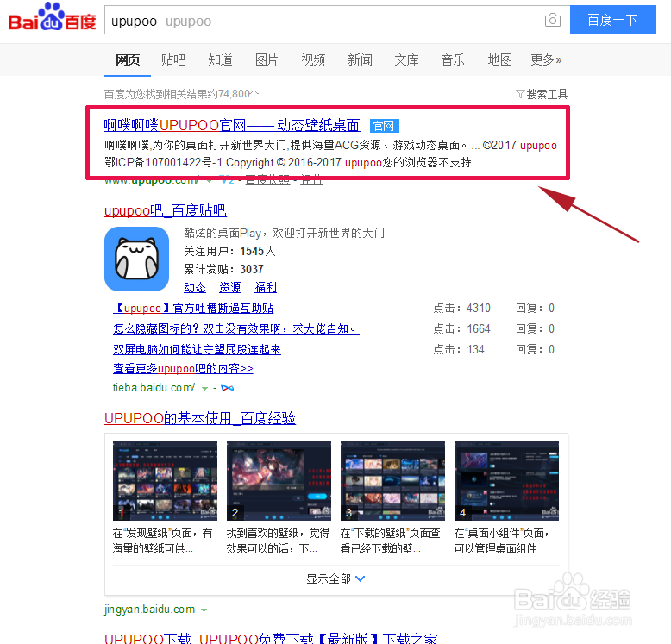Screen dimensions: 671x644
Task: Open the 地图 tab
Action: [500, 59]
